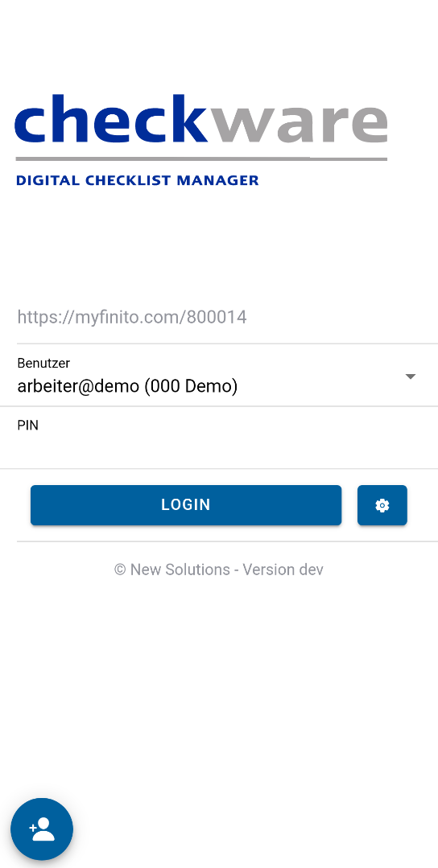Click the "(000 Demo)" text in Benutzer selector

[191, 386]
